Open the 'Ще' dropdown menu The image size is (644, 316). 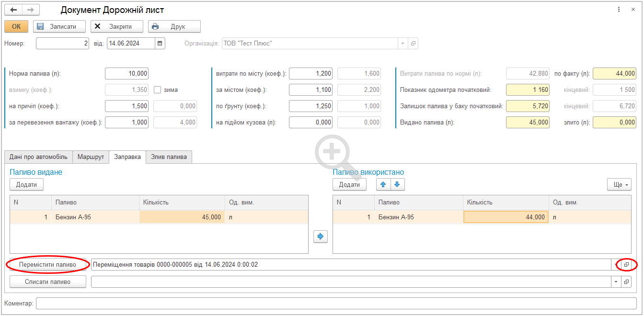pyautogui.click(x=620, y=184)
